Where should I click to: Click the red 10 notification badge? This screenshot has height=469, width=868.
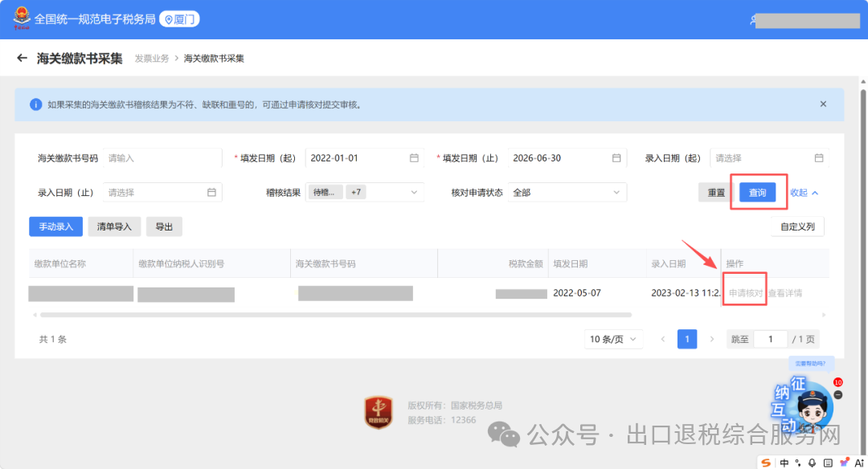point(838,382)
